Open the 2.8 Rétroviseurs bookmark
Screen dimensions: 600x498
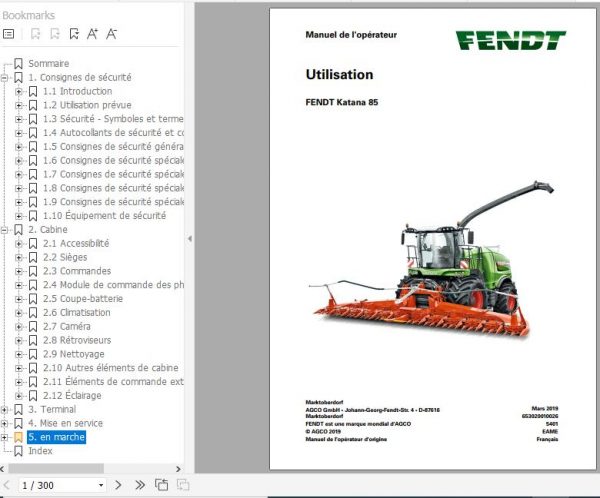coord(77,340)
